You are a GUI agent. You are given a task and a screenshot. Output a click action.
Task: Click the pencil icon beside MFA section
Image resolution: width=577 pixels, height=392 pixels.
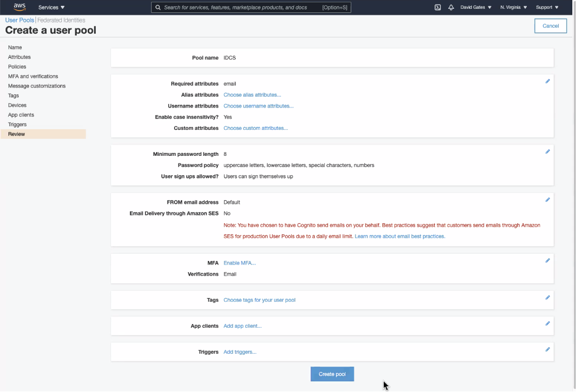coord(547,260)
